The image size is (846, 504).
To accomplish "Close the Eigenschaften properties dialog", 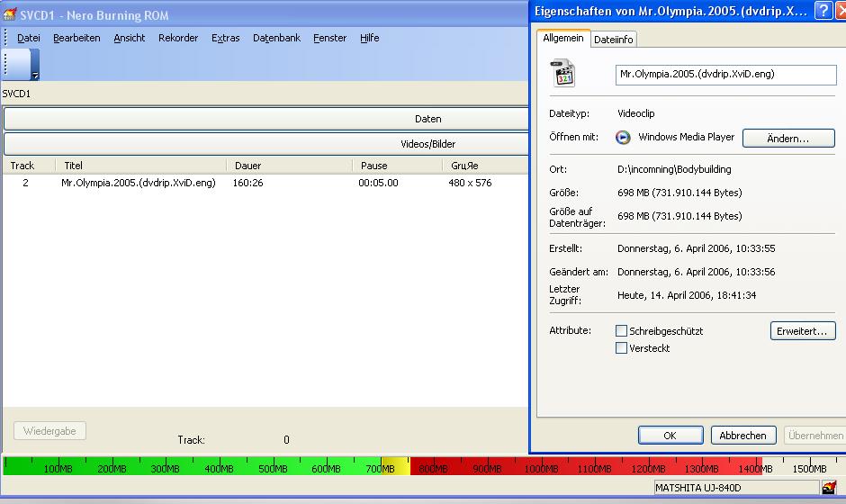I will [x=841, y=11].
